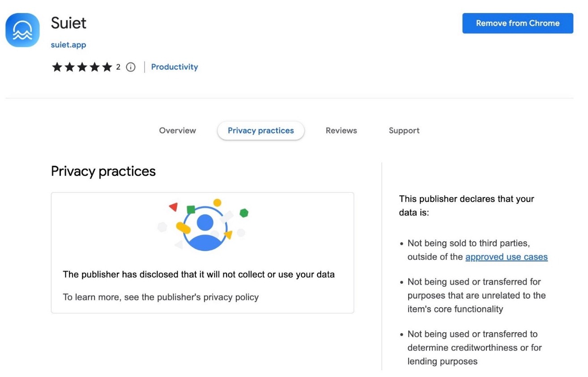
Task: Open the Productivity category link
Action: pos(175,67)
